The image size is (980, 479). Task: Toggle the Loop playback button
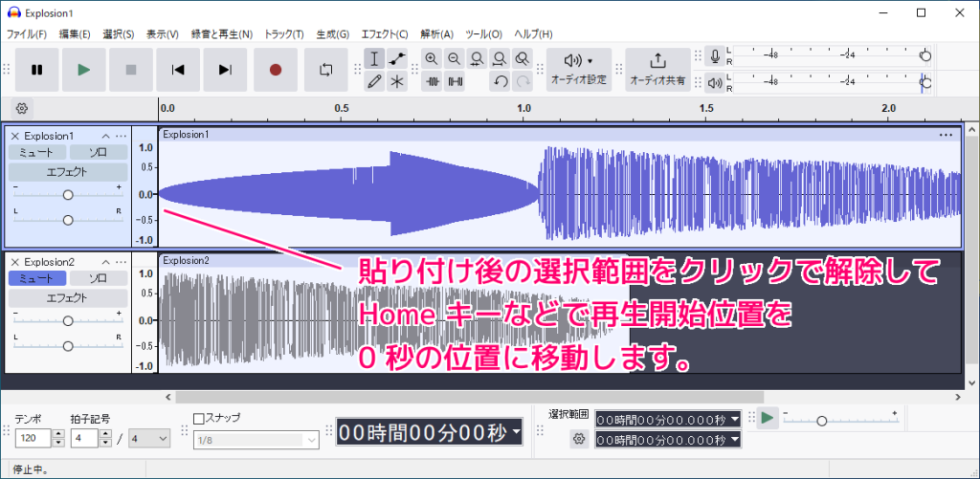tap(326, 70)
